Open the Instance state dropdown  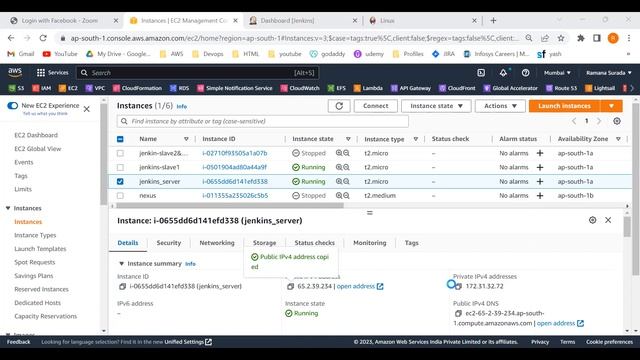(436, 106)
